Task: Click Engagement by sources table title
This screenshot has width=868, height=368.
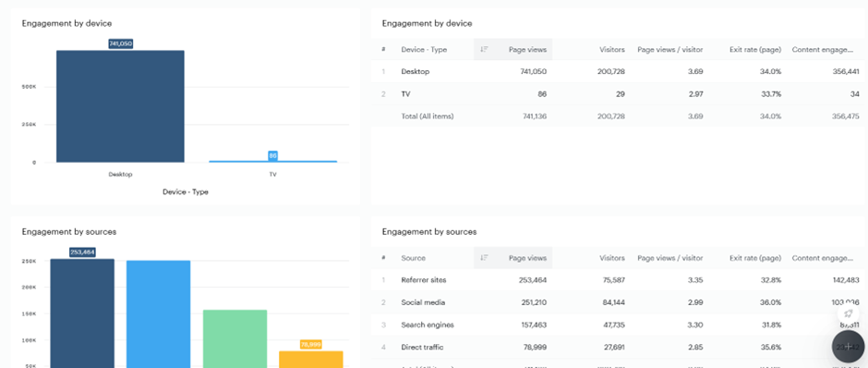Action: (429, 232)
